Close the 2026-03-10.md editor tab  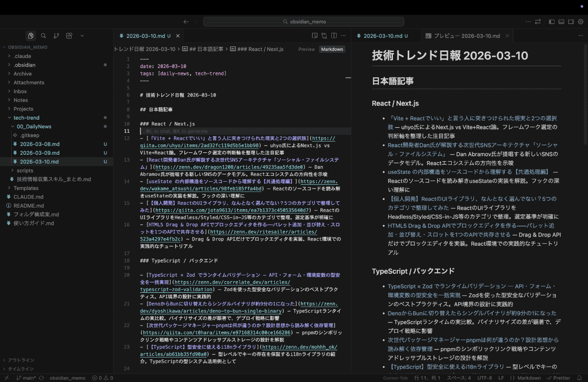(x=178, y=36)
